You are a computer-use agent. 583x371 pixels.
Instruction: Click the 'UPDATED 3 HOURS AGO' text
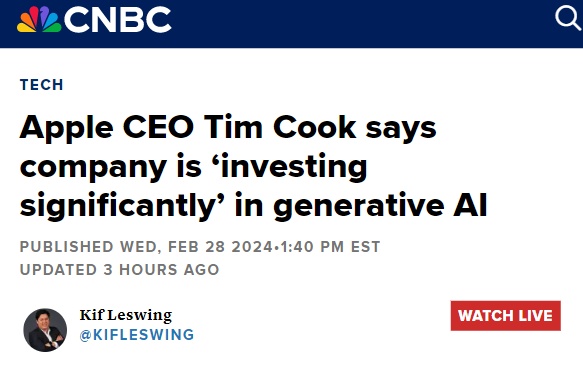point(119,270)
